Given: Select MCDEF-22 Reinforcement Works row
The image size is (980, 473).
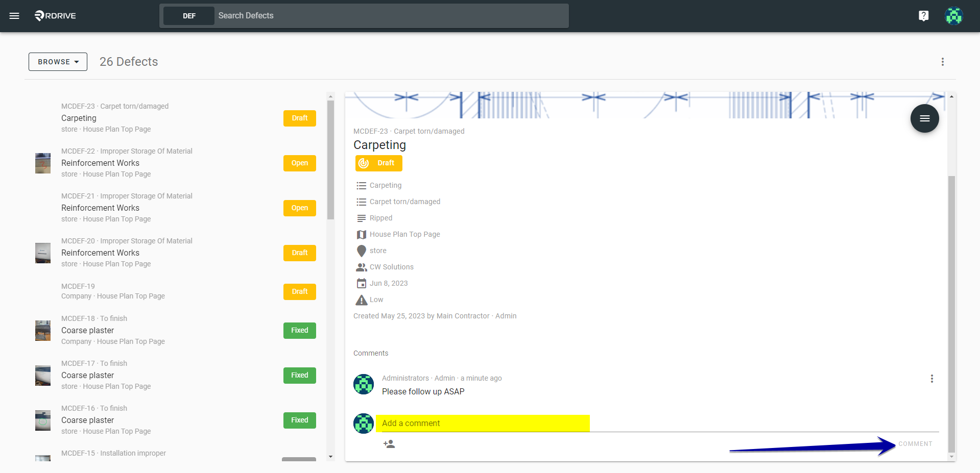Looking at the screenshot, I should 175,163.
